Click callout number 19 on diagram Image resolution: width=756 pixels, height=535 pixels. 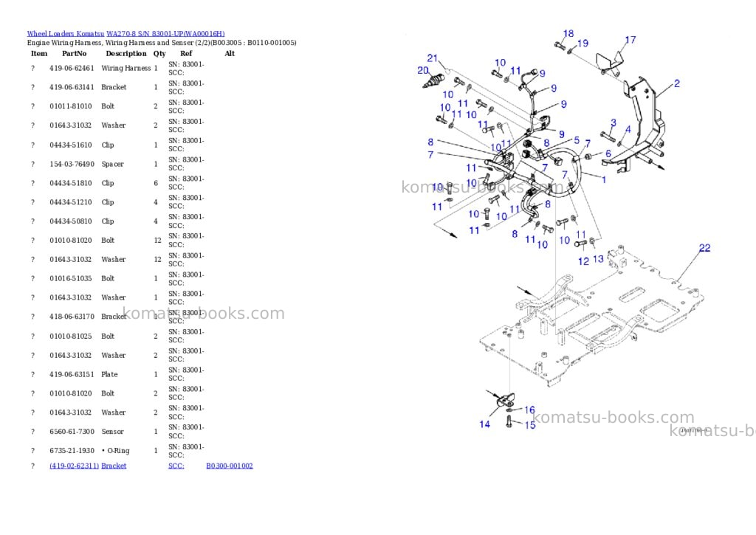tap(583, 44)
